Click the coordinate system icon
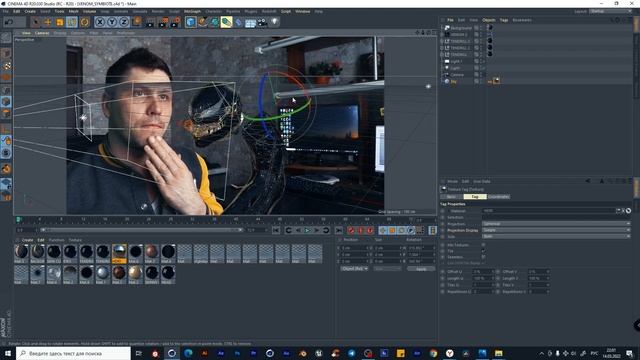640x360 pixels. point(137,21)
